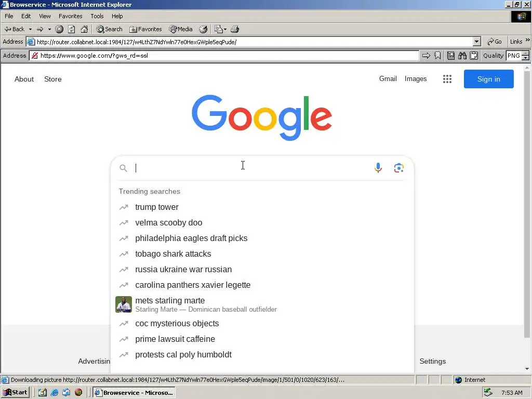Select 'russia ukraine war russian' suggestion
Screen dimensions: 532x399
click(262, 270)
